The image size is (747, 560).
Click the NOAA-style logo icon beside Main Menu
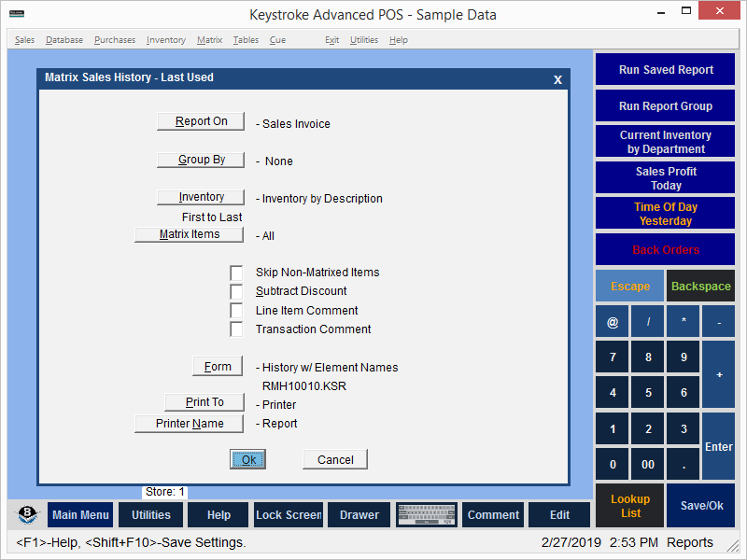tap(27, 514)
